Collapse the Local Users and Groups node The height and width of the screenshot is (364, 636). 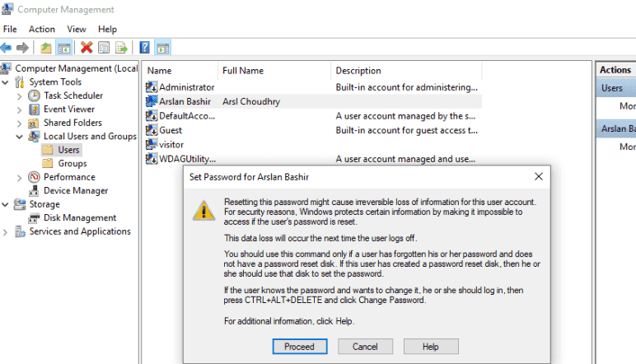pyautogui.click(x=20, y=137)
